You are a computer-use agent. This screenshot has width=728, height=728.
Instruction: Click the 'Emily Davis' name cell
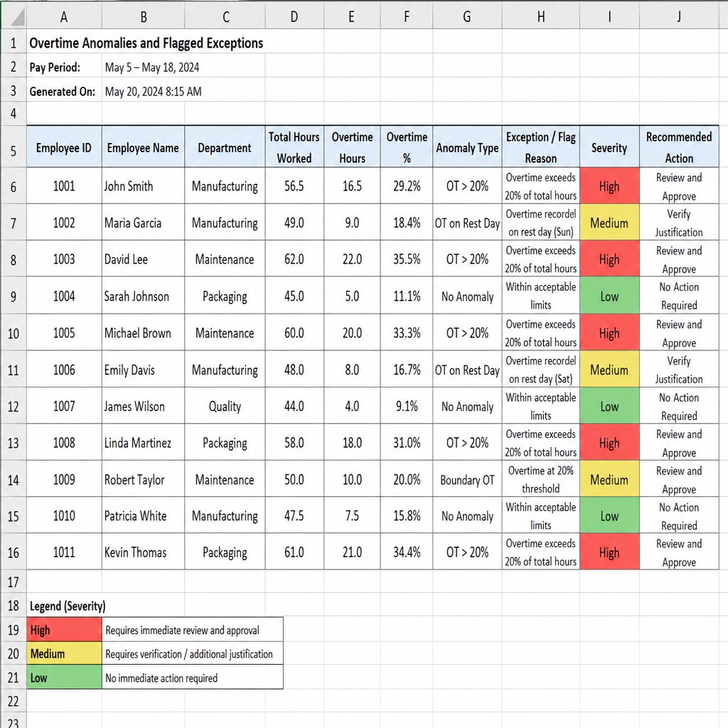[x=143, y=370]
